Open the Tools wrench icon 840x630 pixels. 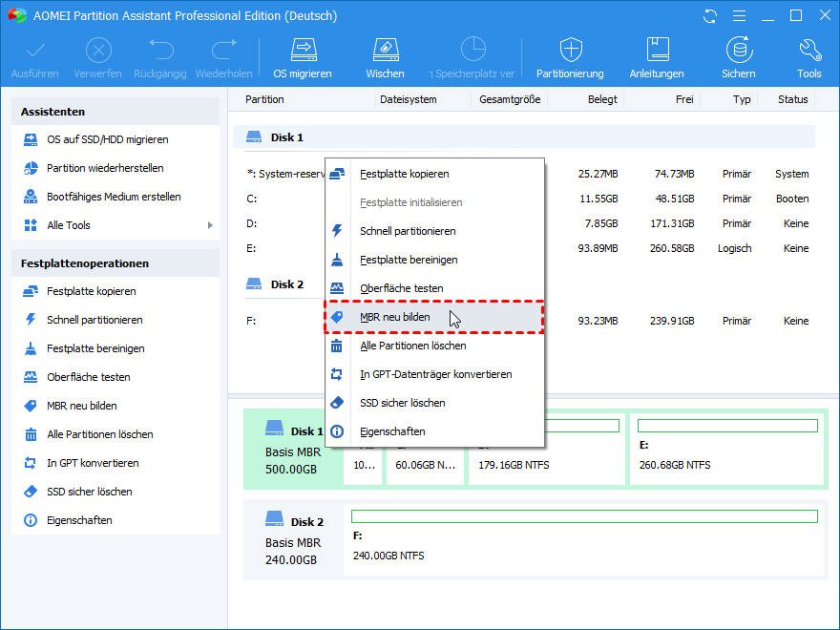[809, 51]
